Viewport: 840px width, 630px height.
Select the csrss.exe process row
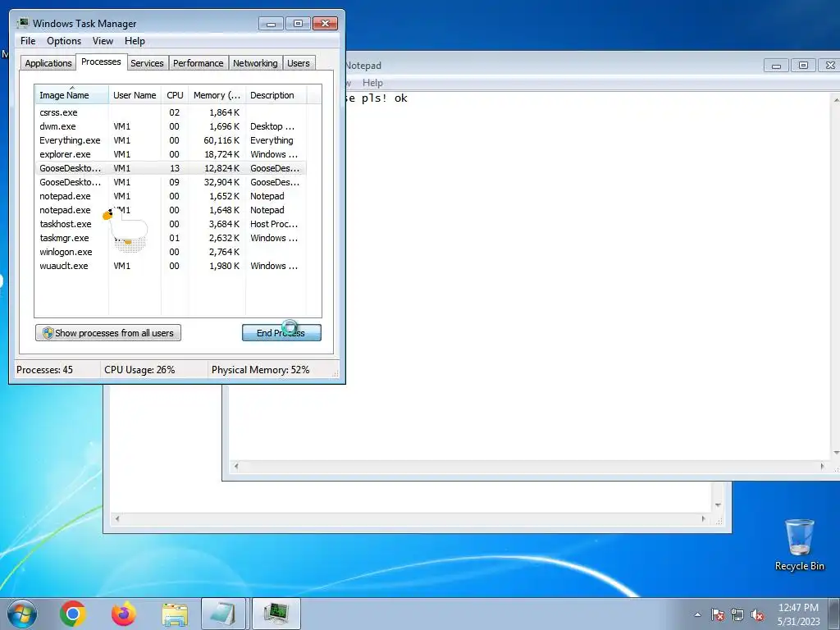click(x=171, y=112)
